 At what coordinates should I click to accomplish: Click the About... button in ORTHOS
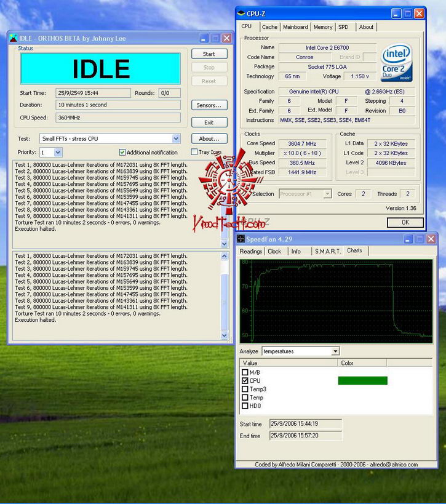tap(209, 138)
